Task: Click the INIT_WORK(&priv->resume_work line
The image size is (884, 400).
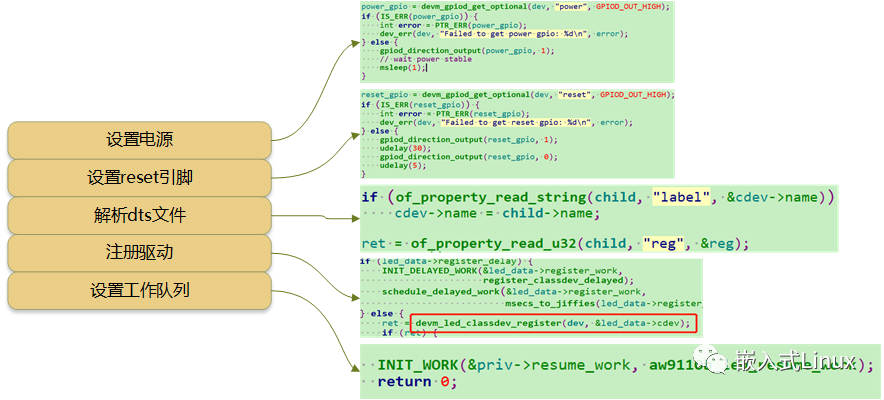Action: (625, 365)
